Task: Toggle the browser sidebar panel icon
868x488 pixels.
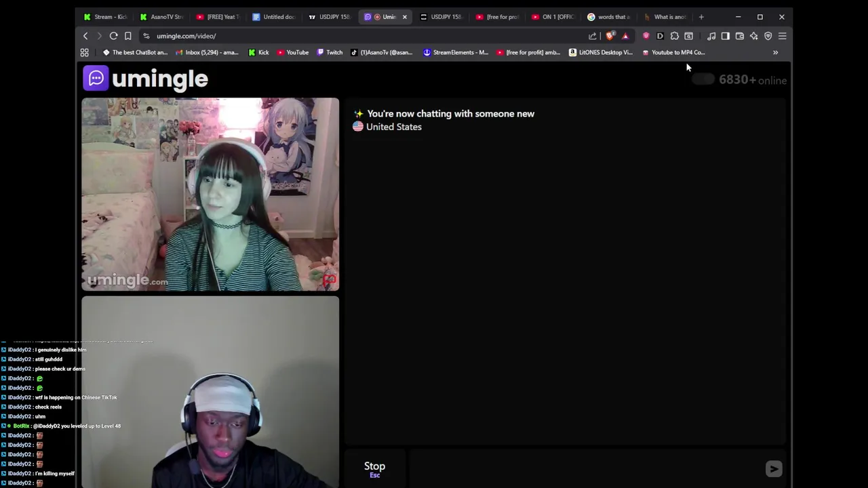Action: (x=726, y=36)
